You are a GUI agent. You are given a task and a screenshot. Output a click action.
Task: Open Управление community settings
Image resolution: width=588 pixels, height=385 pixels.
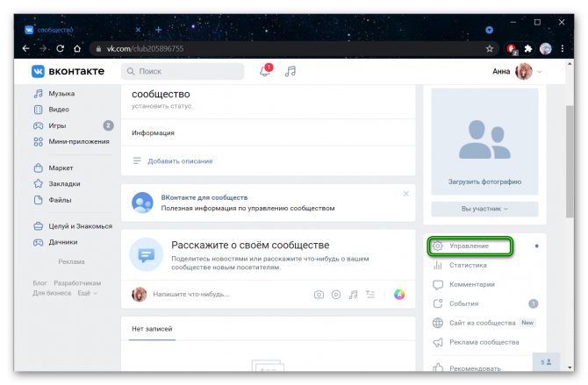tap(470, 246)
